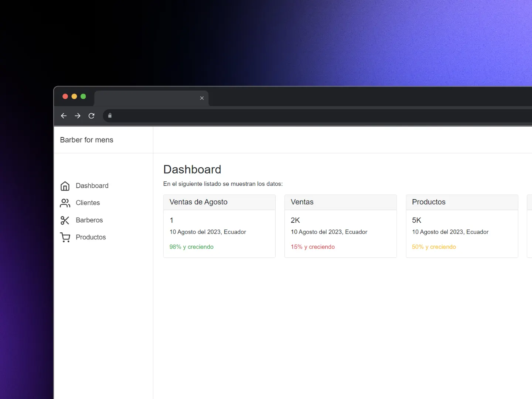Viewport: 532px width, 399px height.
Task: Click the 15% y creciendo text in the Ventas card
Action: point(313,247)
